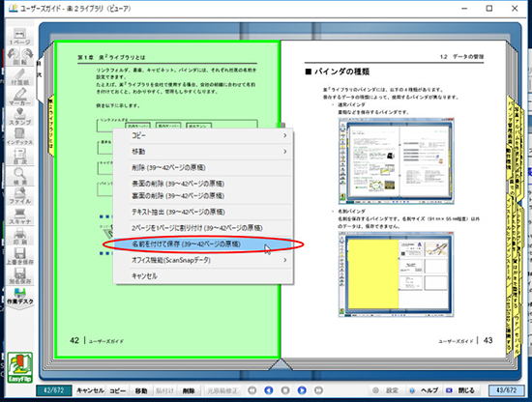Click the ordinary binder screenshot thumbnail on page 43
This screenshot has height=402, width=532.
tap(396, 161)
